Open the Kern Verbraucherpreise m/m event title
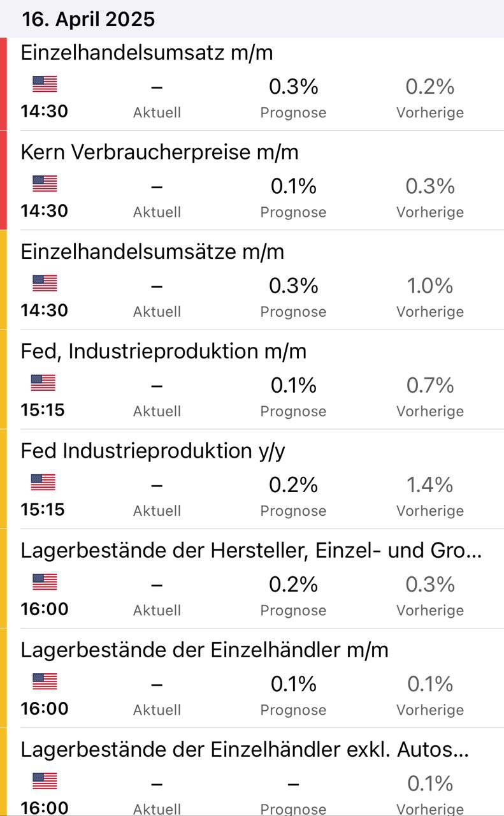504x816 pixels. click(159, 152)
